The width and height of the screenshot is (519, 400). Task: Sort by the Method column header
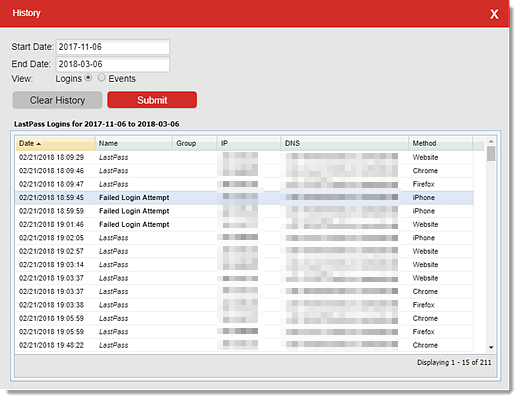tap(441, 144)
